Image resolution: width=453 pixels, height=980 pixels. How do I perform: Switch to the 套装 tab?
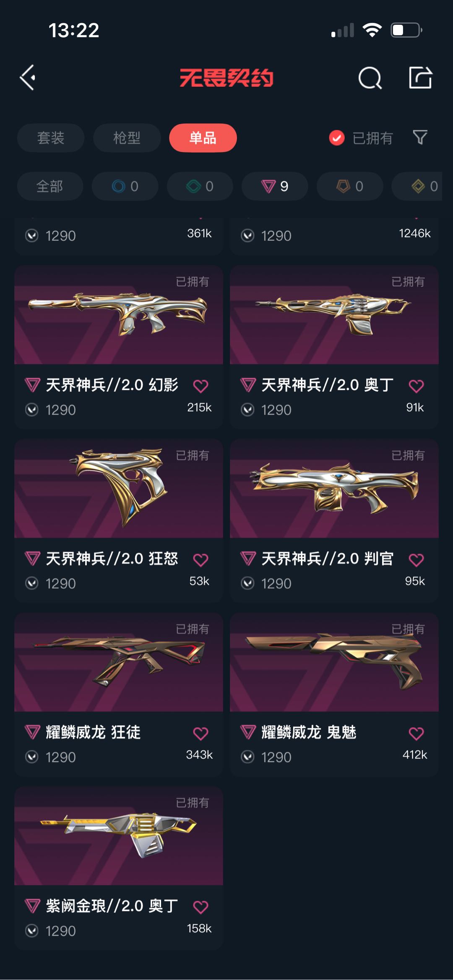point(51,138)
